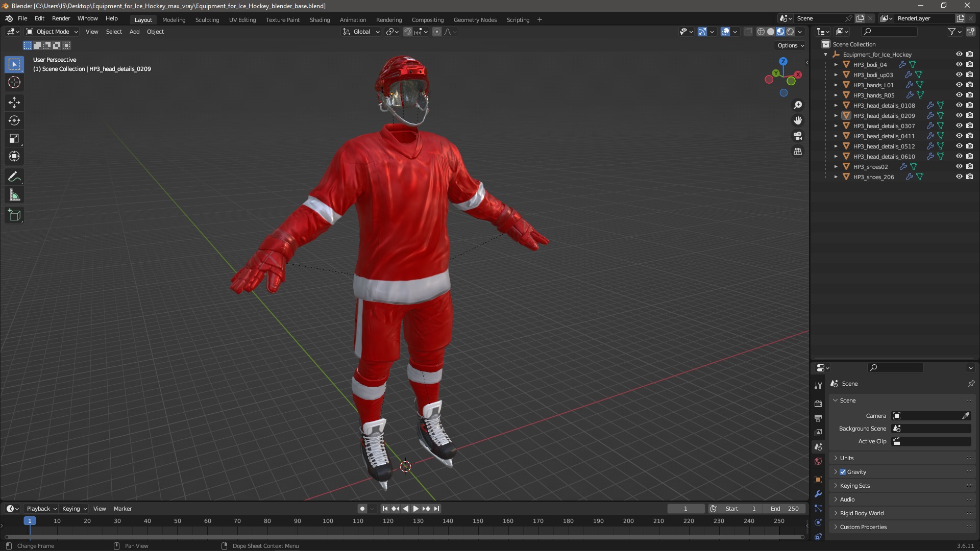Select the Transform tool
Screen dimensions: 980x551
14,156
